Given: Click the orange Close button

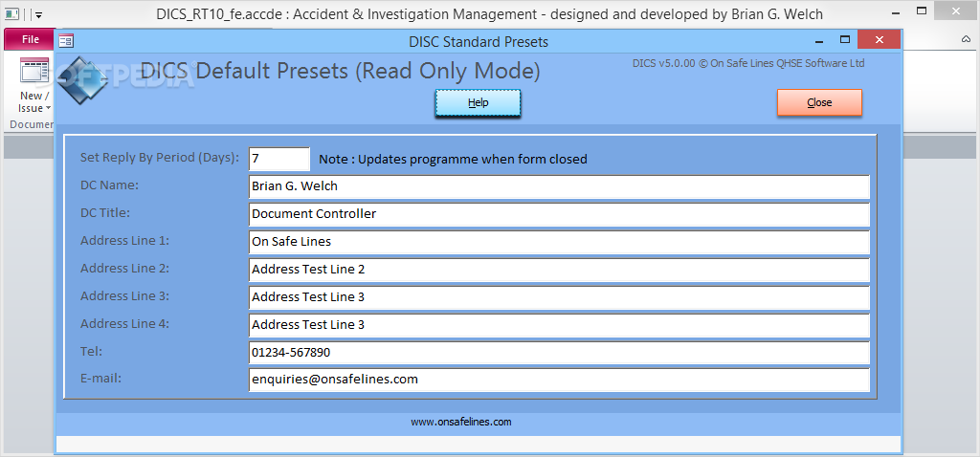Looking at the screenshot, I should click(x=819, y=102).
